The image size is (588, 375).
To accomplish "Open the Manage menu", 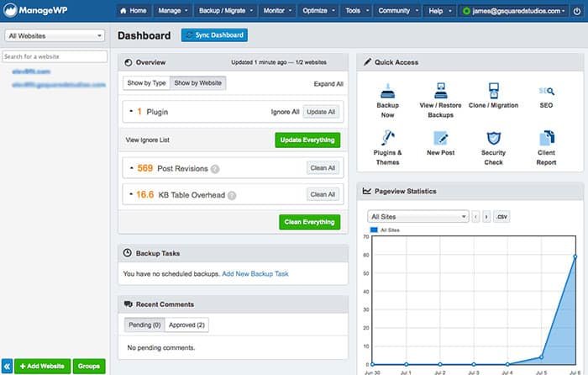I will 172,11.
